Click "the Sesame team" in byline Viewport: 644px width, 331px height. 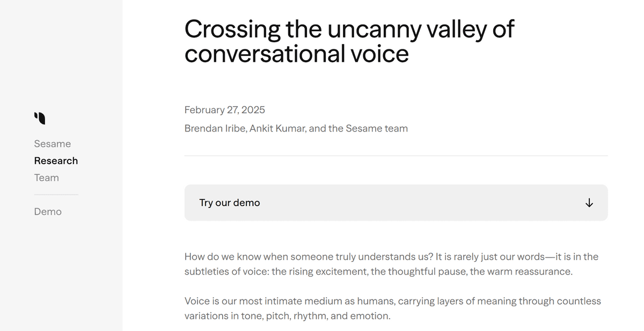coord(368,129)
